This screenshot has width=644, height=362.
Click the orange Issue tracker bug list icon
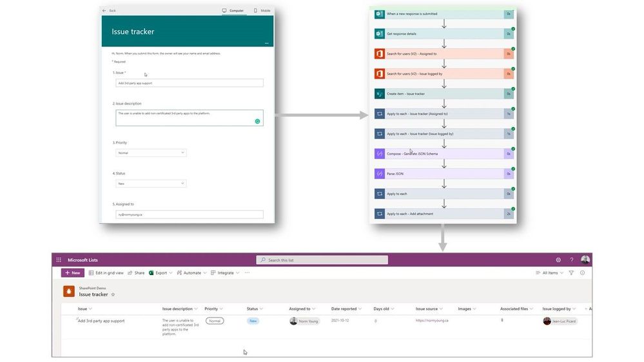coord(68,291)
